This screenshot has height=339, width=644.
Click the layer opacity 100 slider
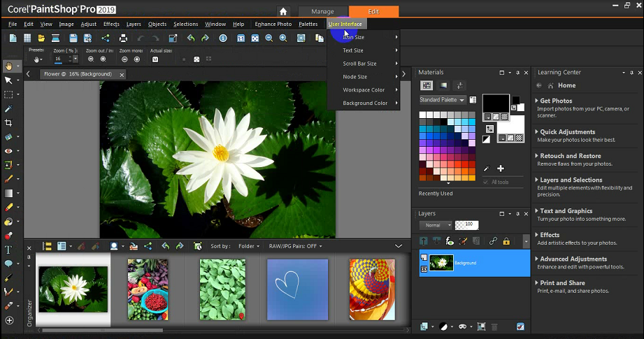466,225
